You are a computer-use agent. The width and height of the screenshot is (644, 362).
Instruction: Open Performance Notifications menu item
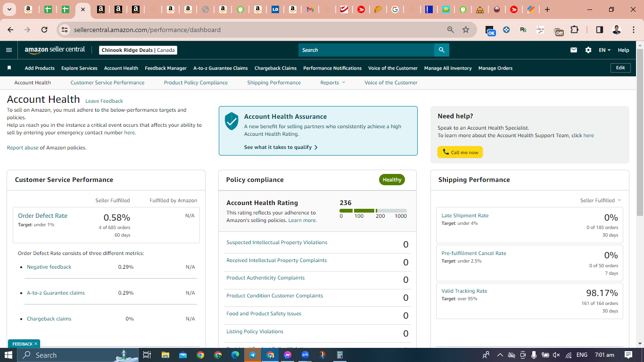[x=332, y=68]
